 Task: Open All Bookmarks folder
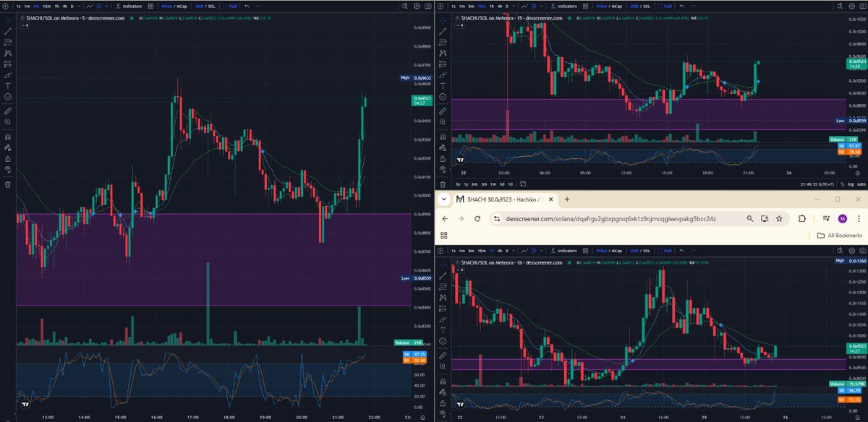coord(839,235)
